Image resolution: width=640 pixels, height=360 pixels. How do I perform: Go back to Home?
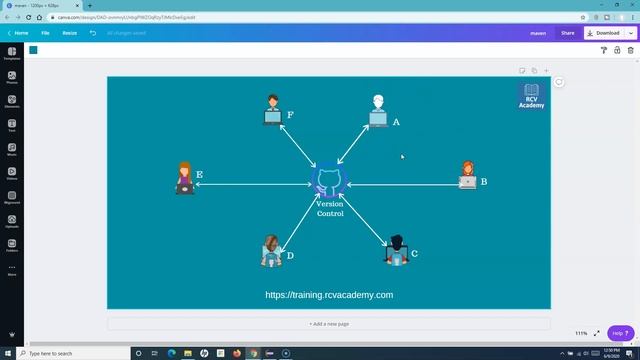18,33
